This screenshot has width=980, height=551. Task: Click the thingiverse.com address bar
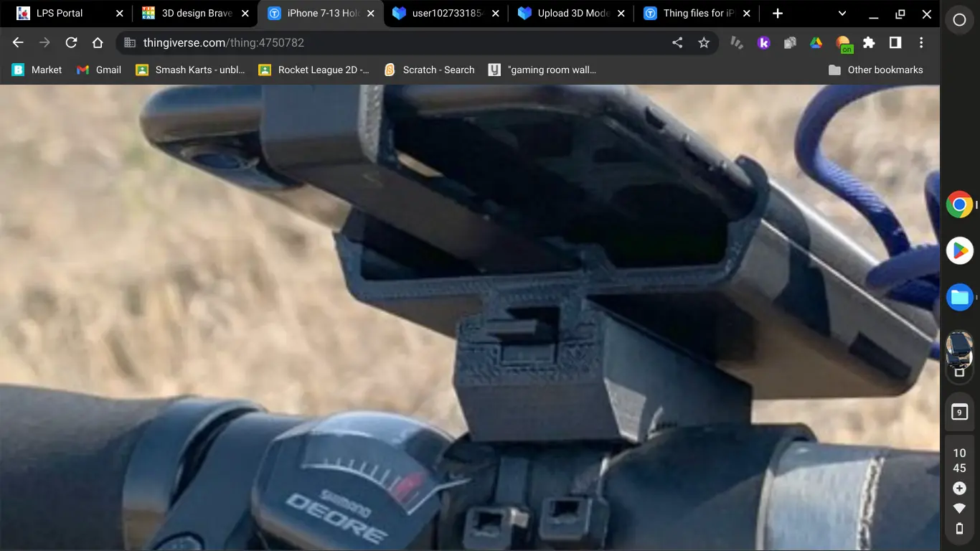(x=395, y=43)
